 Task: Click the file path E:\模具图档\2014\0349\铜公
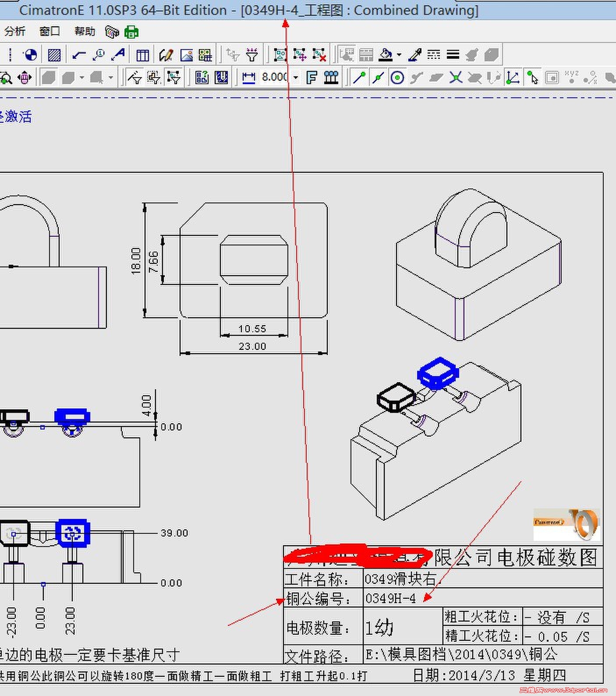(x=461, y=654)
